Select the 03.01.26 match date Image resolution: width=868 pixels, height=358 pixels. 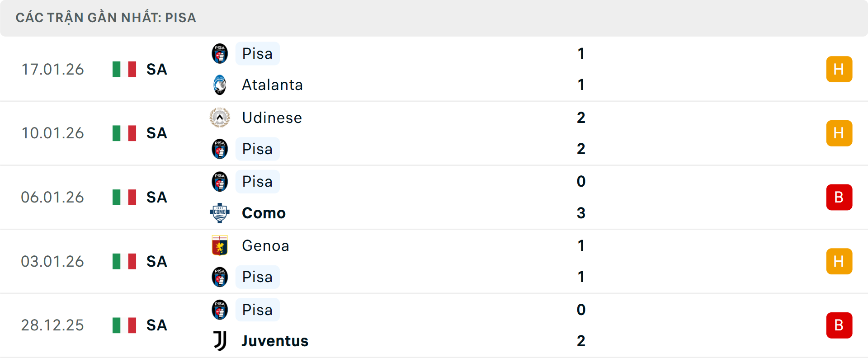pos(52,261)
